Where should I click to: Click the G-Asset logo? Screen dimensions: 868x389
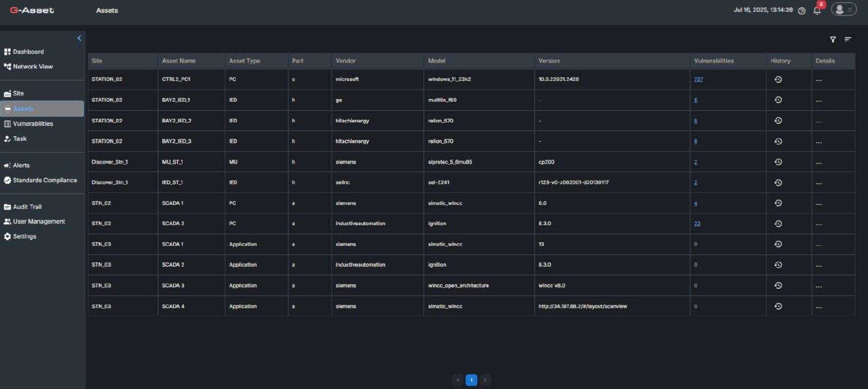32,10
